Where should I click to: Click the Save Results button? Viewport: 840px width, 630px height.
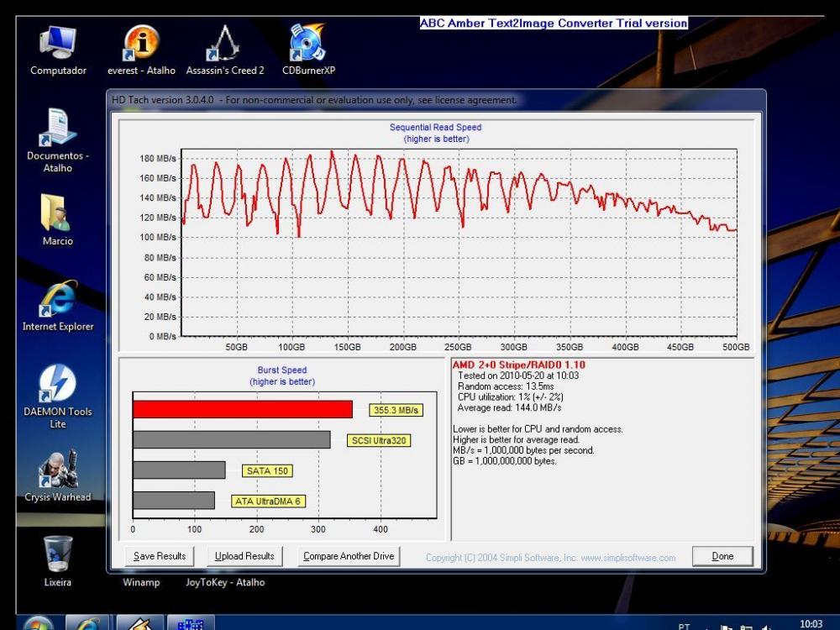[160, 556]
